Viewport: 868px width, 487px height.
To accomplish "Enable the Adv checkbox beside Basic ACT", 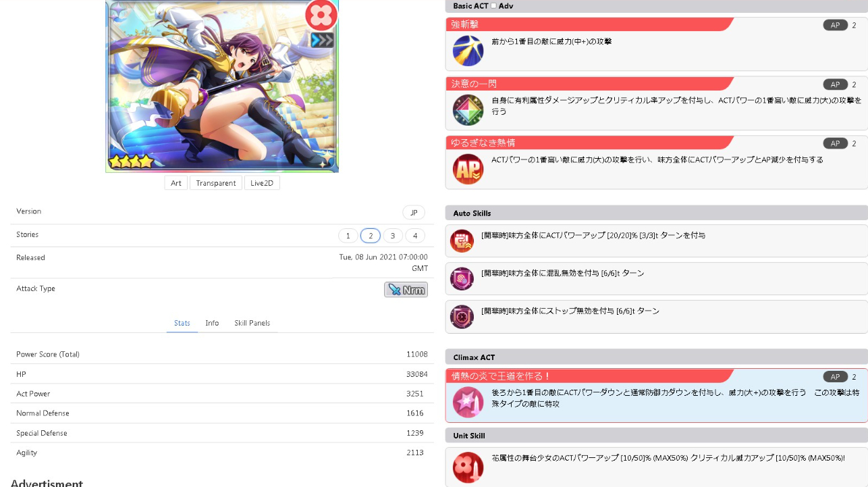I will point(493,6).
